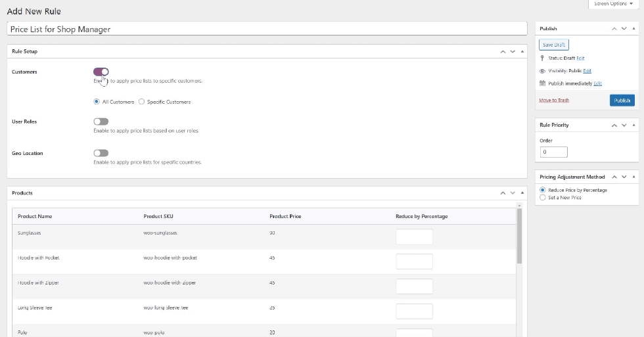The width and height of the screenshot is (644, 337).
Task: Move the Pricing Adjustment Method panel up
Action: [x=615, y=177]
